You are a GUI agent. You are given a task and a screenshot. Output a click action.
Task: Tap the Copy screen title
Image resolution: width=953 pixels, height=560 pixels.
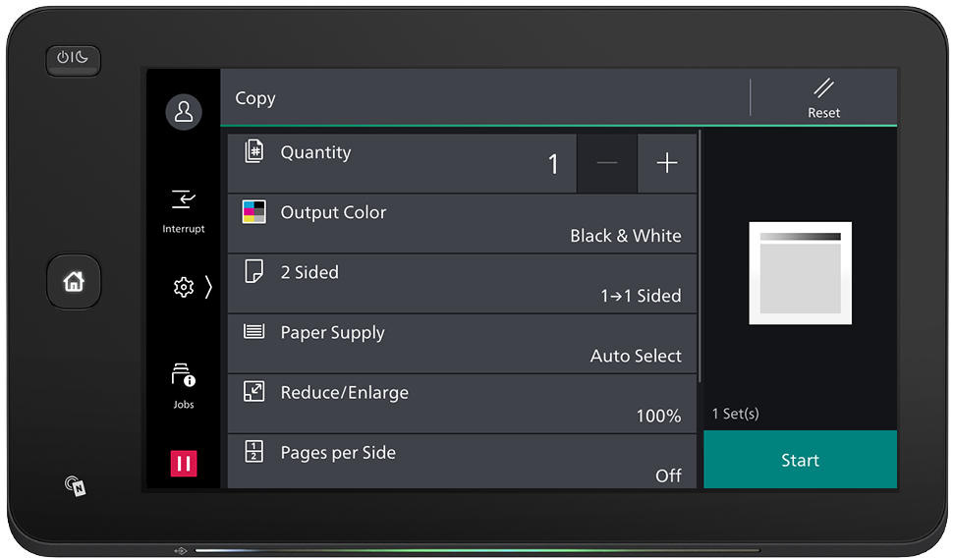click(x=255, y=98)
